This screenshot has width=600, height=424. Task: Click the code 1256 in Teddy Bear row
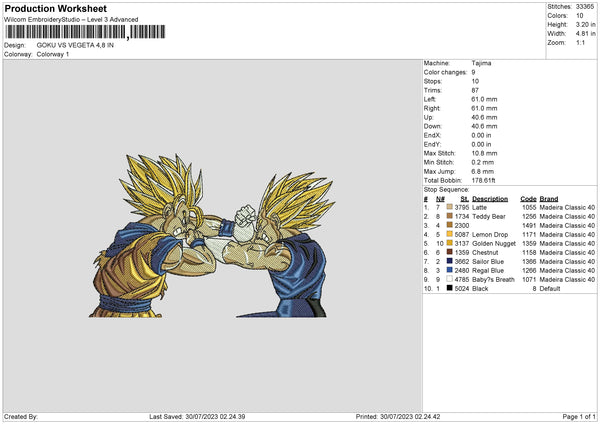(529, 217)
